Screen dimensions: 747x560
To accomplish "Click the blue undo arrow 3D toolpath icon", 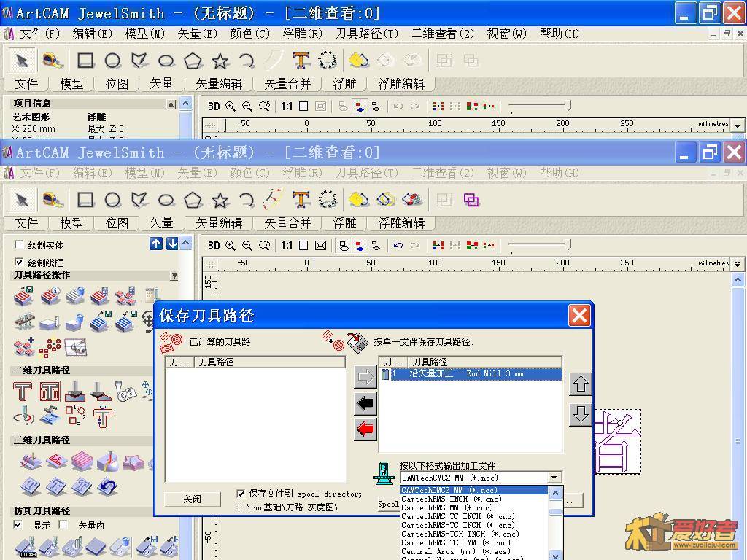I will (108, 486).
